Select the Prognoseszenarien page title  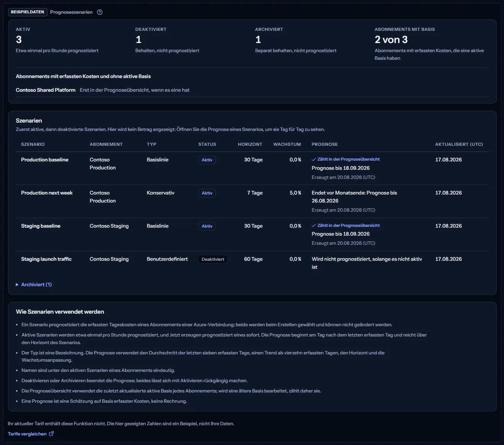click(71, 12)
